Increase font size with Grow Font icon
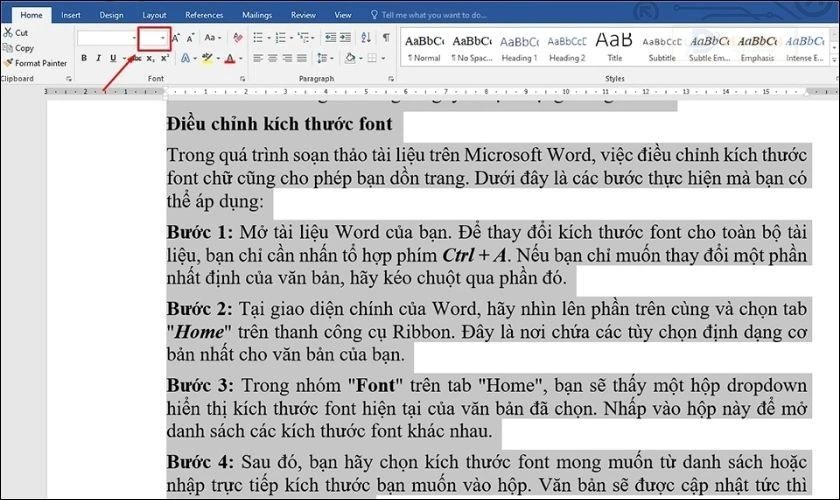 pos(176,38)
